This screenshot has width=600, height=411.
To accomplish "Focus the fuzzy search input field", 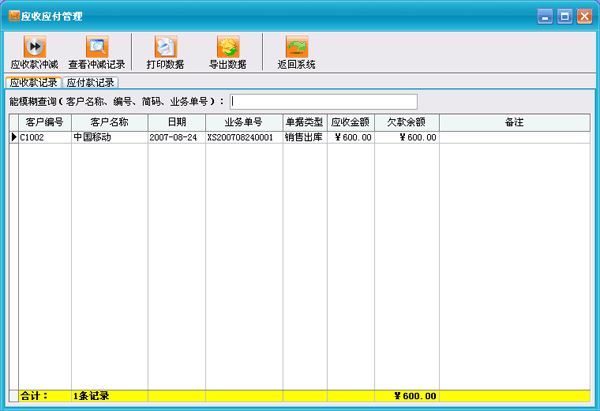I will [324, 102].
